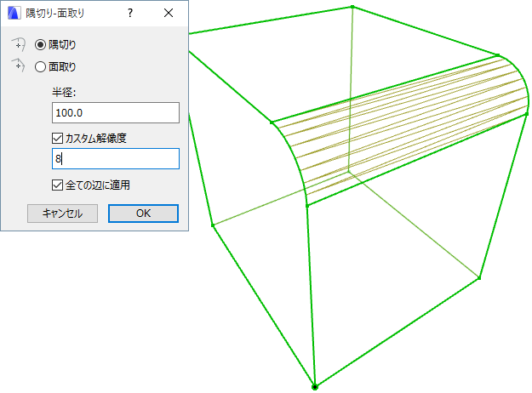
Task: Select the 面取り radio button
Action: [x=40, y=67]
